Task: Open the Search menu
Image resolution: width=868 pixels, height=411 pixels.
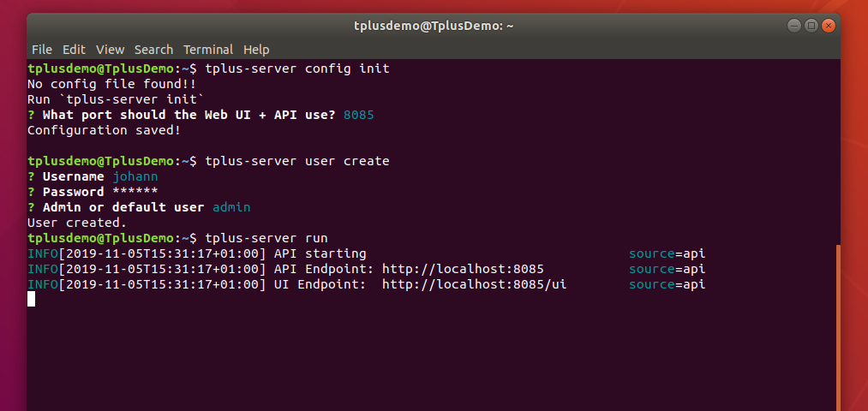Action: tap(153, 49)
